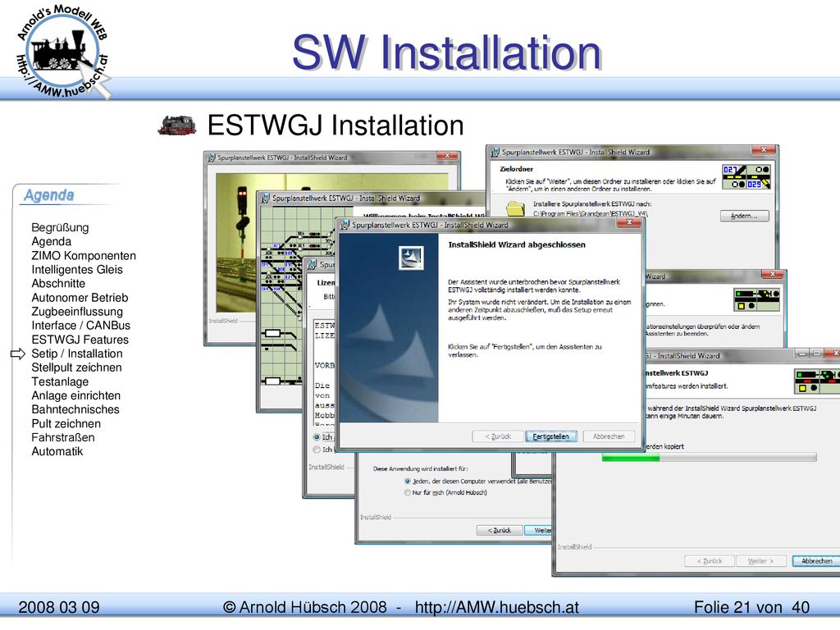
Task: Click the title bar icon of the Zielordner wizard
Action: pos(495,153)
